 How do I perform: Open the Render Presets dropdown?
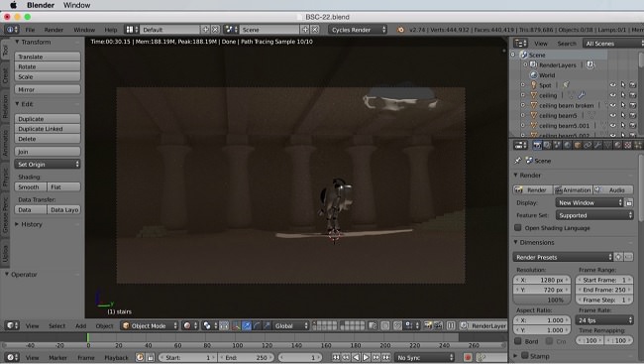pyautogui.click(x=563, y=257)
